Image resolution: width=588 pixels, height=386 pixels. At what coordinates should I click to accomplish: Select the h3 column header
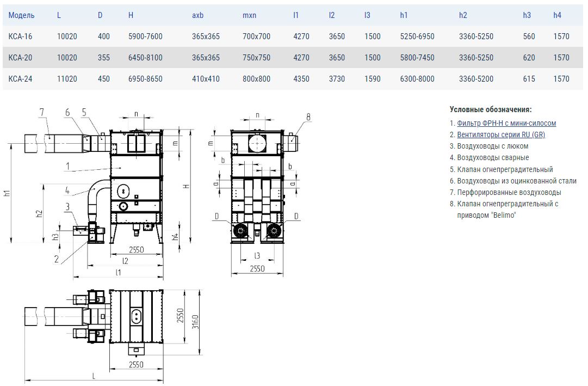pyautogui.click(x=527, y=15)
